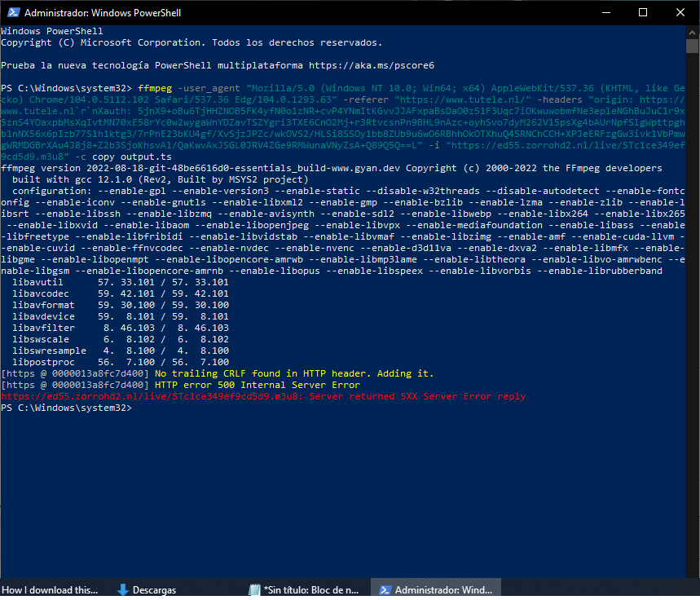Click the https://aka.ms/pscore6 URL text
700x600 pixels.
click(x=372, y=65)
